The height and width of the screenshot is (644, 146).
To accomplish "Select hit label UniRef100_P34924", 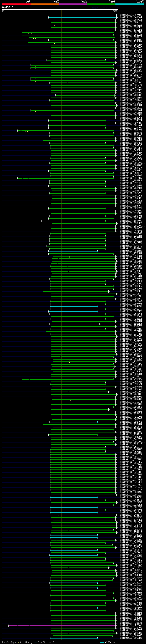I will pos(131,120).
